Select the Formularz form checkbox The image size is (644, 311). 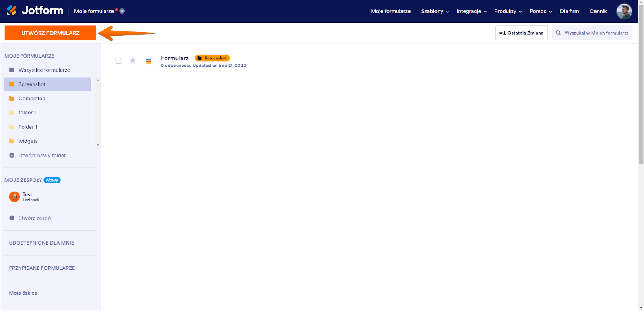coord(118,61)
